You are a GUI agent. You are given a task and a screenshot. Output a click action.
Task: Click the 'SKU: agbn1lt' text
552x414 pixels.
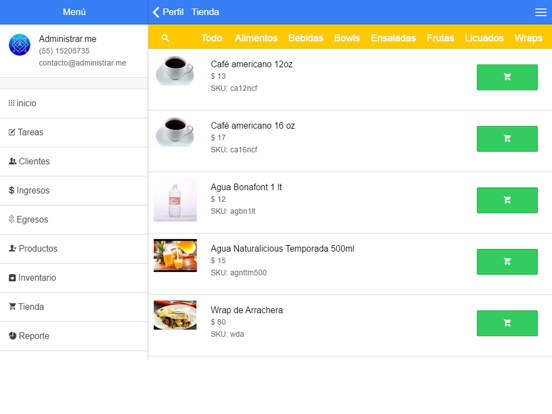coord(233,211)
